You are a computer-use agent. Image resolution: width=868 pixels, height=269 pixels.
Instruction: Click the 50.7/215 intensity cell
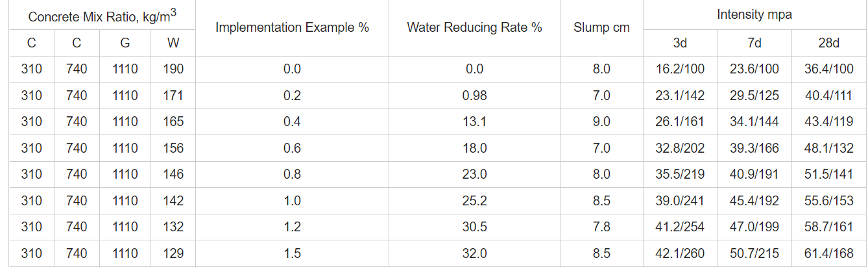(x=754, y=253)
